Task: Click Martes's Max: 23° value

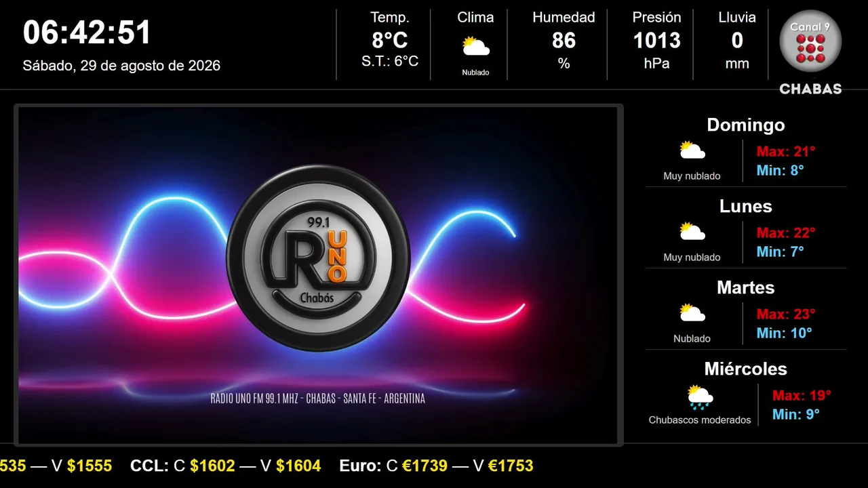Action: tap(786, 314)
